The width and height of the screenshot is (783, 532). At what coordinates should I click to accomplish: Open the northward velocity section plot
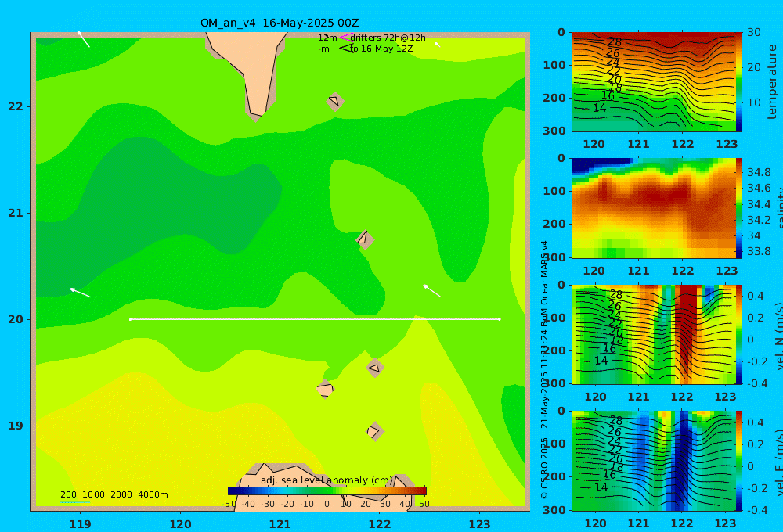[653, 334]
